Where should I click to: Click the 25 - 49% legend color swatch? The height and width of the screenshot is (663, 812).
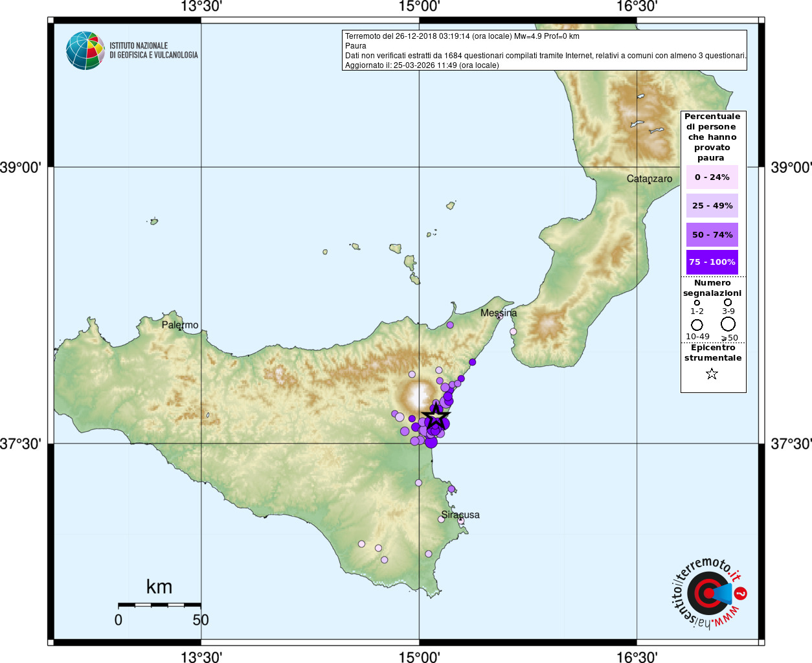click(x=712, y=206)
